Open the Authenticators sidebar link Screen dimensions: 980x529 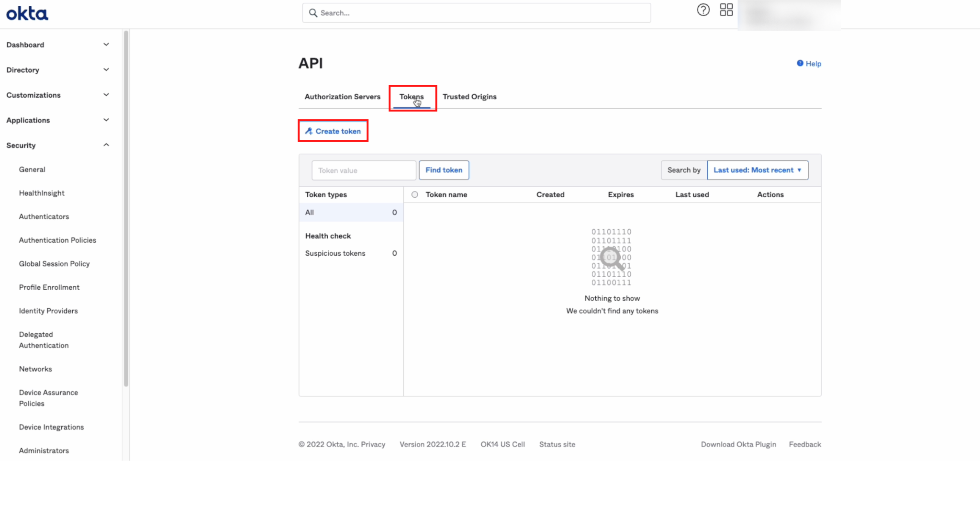[x=44, y=217]
